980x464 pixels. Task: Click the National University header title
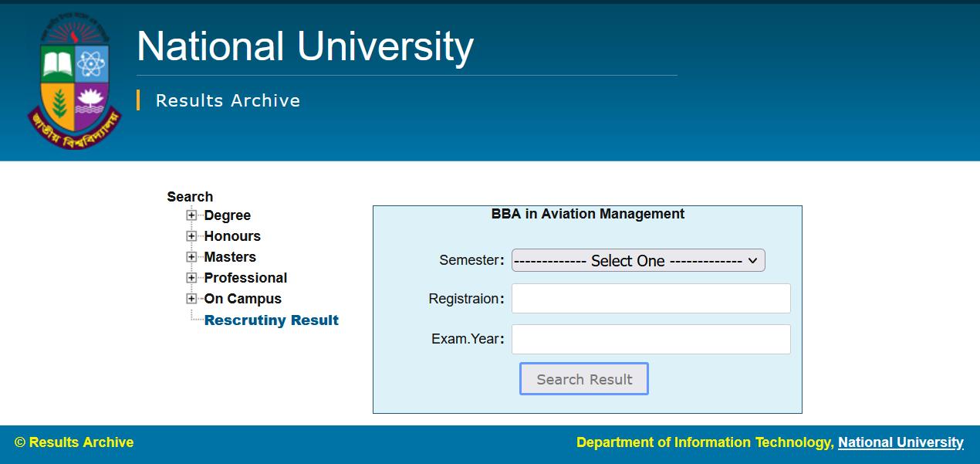[305, 46]
